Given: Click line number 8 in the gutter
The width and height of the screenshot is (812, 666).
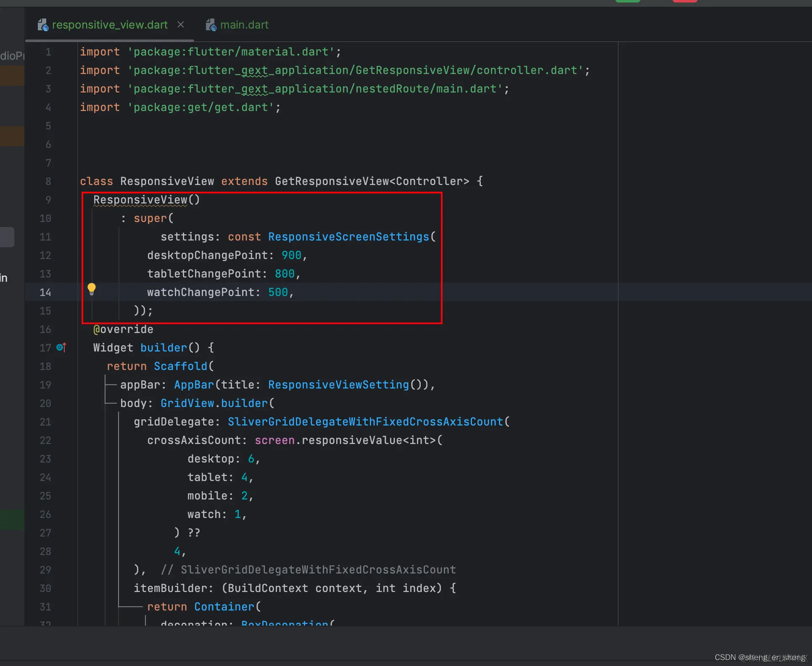Looking at the screenshot, I should pos(48,181).
